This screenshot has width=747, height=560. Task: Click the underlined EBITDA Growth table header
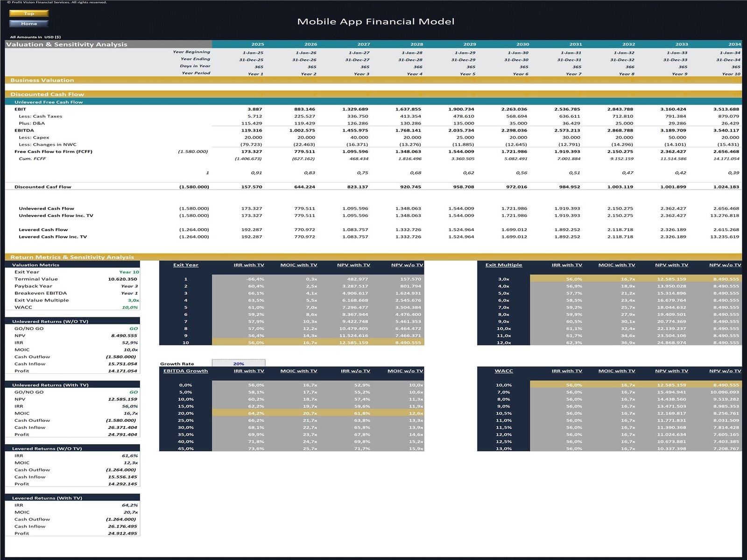186,371
